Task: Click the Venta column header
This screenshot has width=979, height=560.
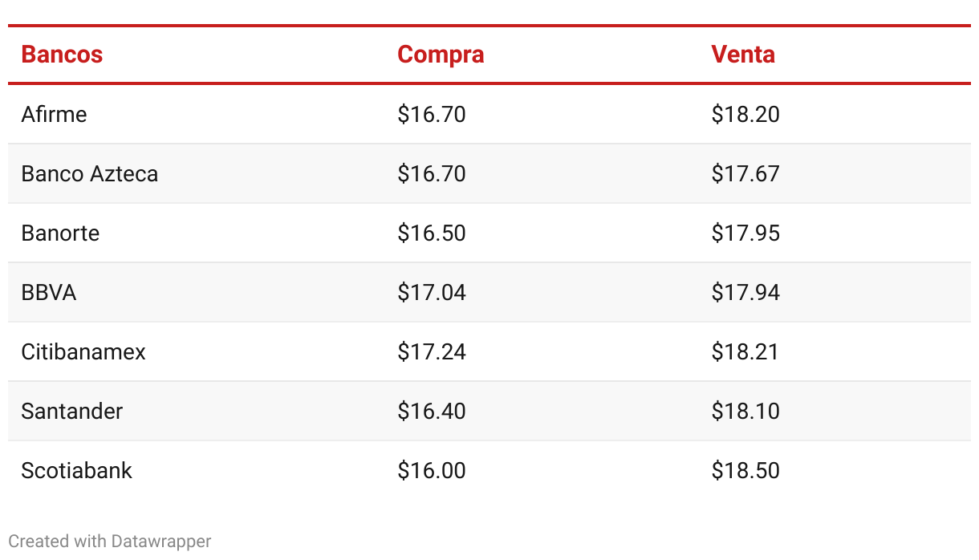Action: click(x=743, y=55)
